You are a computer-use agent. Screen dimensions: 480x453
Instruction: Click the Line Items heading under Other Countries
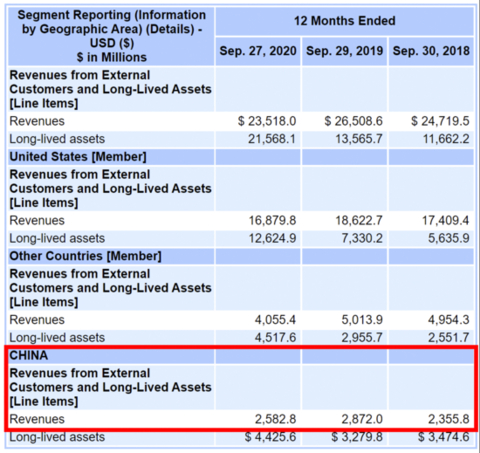tap(110, 288)
